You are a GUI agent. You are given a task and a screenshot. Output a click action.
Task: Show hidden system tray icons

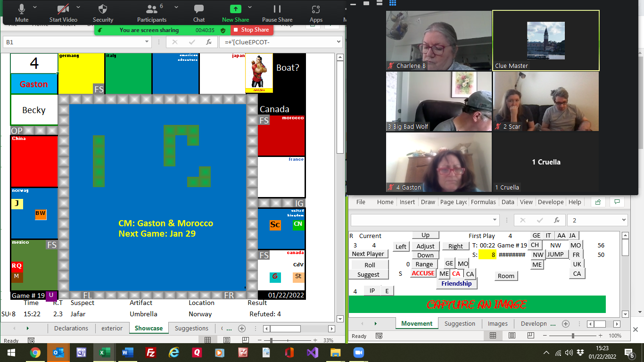pyautogui.click(x=546, y=353)
